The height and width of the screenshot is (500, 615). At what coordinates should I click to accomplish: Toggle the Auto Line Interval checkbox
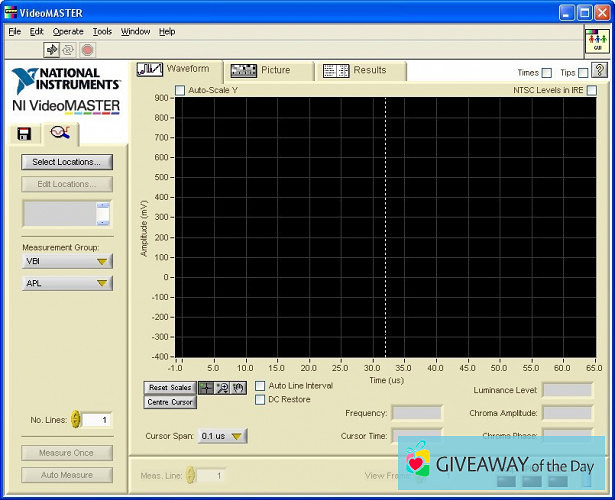(x=261, y=386)
